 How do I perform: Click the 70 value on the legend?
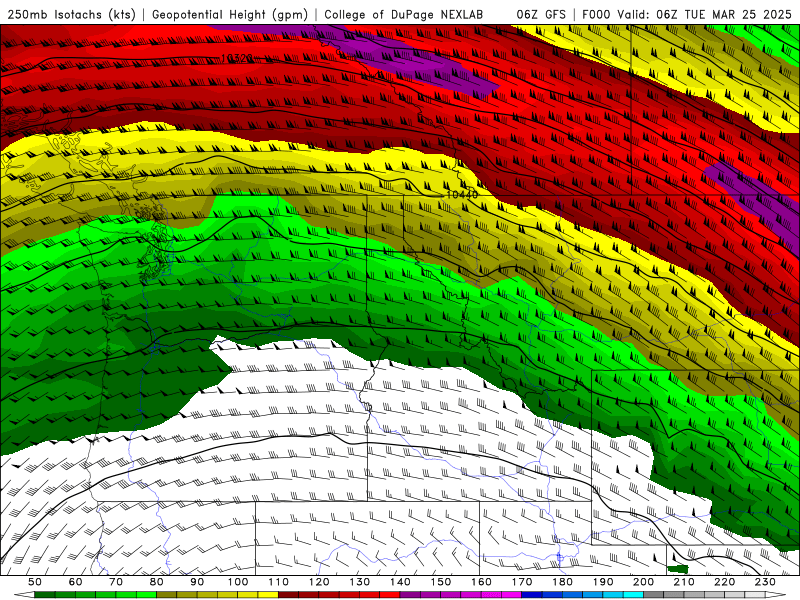tap(116, 582)
